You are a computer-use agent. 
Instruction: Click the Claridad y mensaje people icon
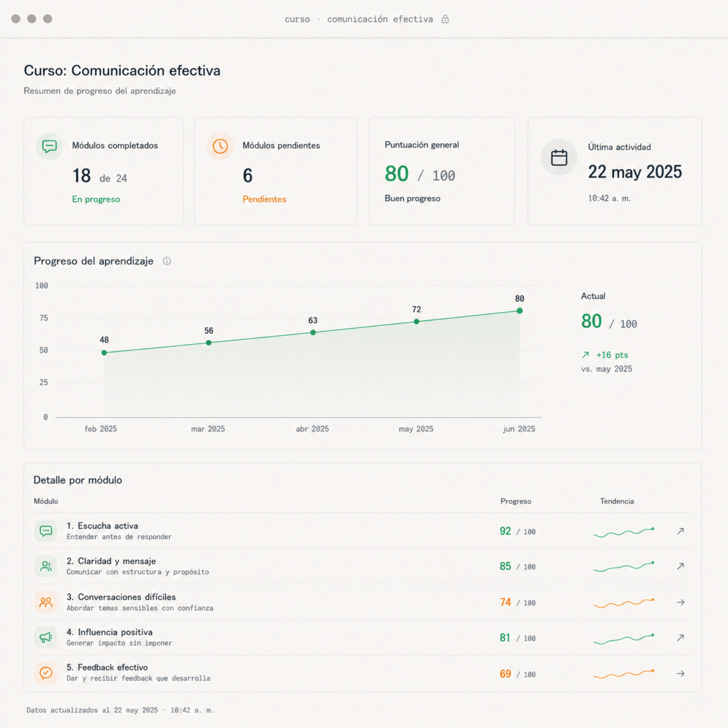coord(46,566)
